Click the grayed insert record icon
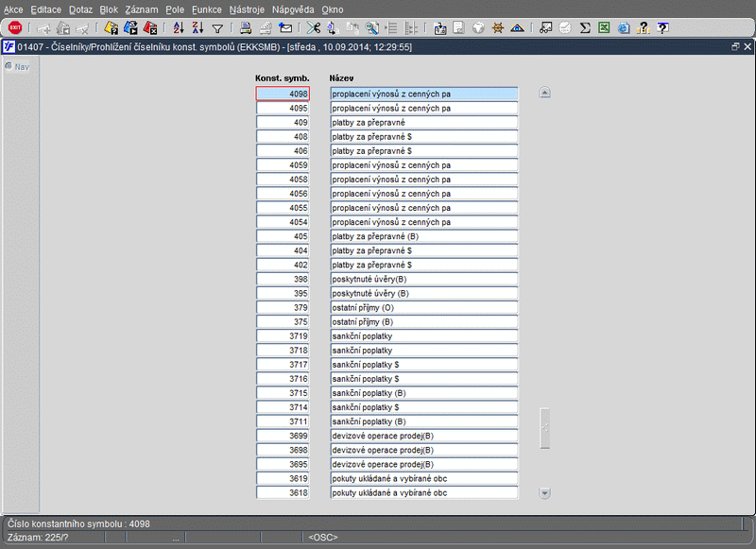The image size is (756, 549). pos(43,29)
